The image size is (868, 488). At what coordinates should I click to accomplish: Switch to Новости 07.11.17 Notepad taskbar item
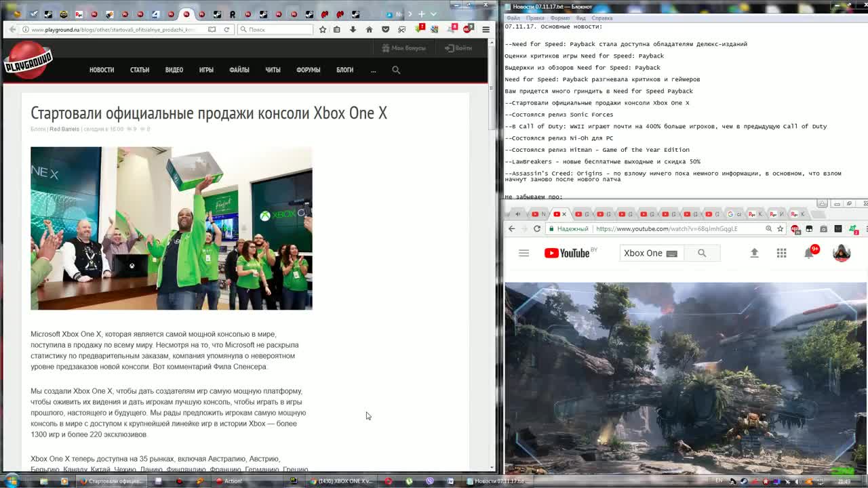click(500, 481)
